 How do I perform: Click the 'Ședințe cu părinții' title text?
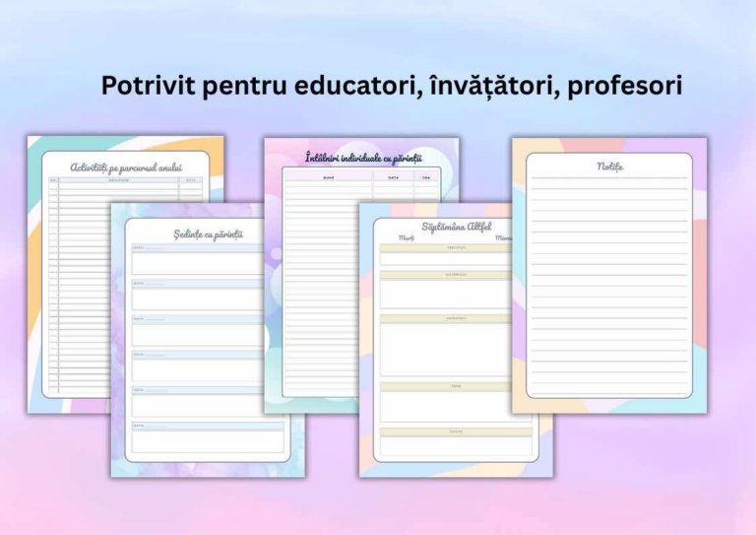[x=208, y=234]
